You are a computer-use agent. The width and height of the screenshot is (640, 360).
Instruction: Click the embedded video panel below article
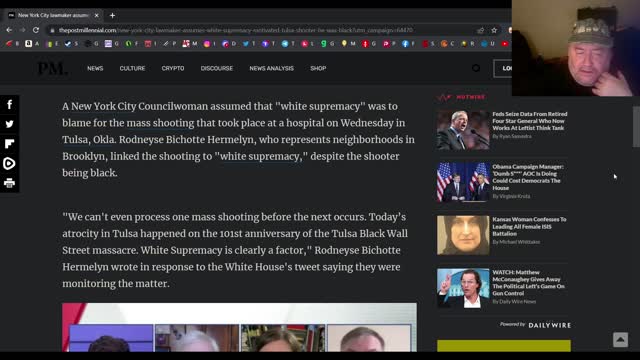[x=240, y=327]
